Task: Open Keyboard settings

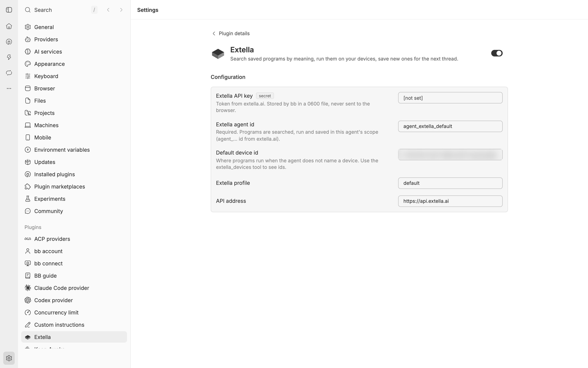Action: click(x=74, y=76)
